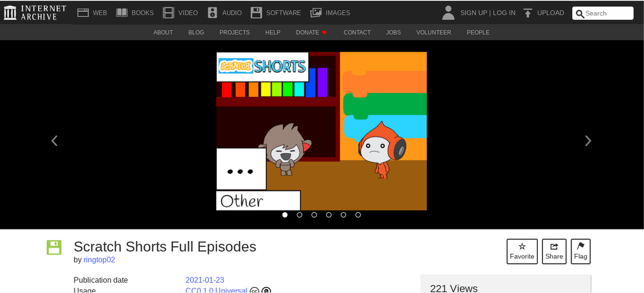
Task: Select the second carousel dot
Action: (299, 215)
